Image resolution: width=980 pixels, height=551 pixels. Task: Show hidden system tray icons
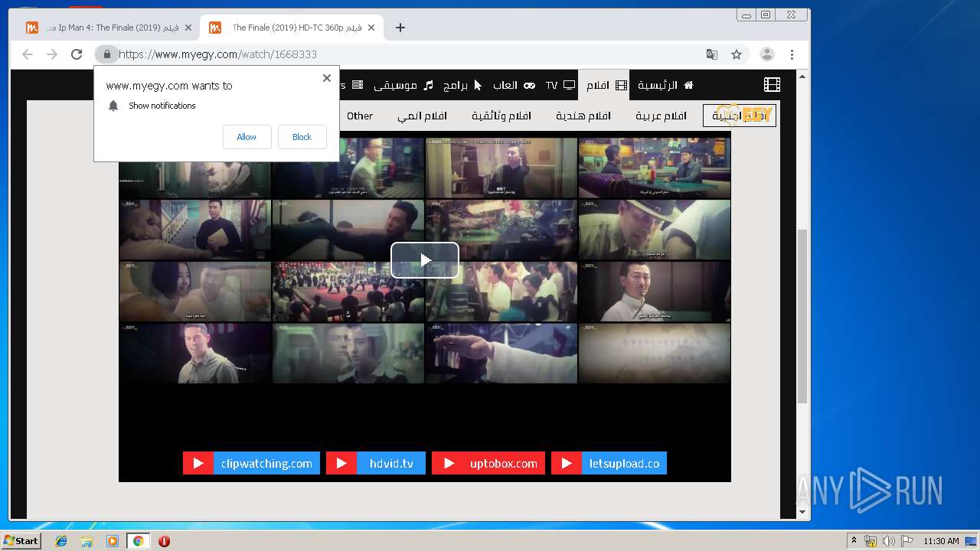click(x=854, y=541)
